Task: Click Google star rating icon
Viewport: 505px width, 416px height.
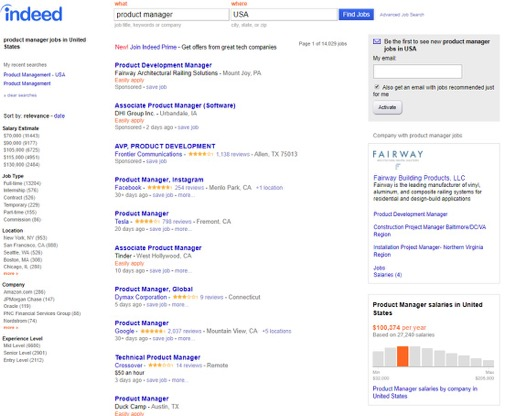Action: pos(153,331)
